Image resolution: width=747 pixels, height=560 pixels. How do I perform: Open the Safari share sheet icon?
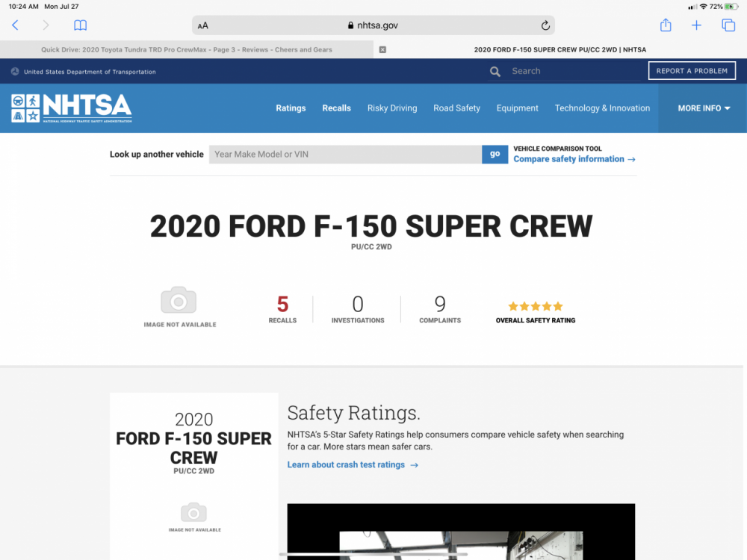[x=666, y=25]
